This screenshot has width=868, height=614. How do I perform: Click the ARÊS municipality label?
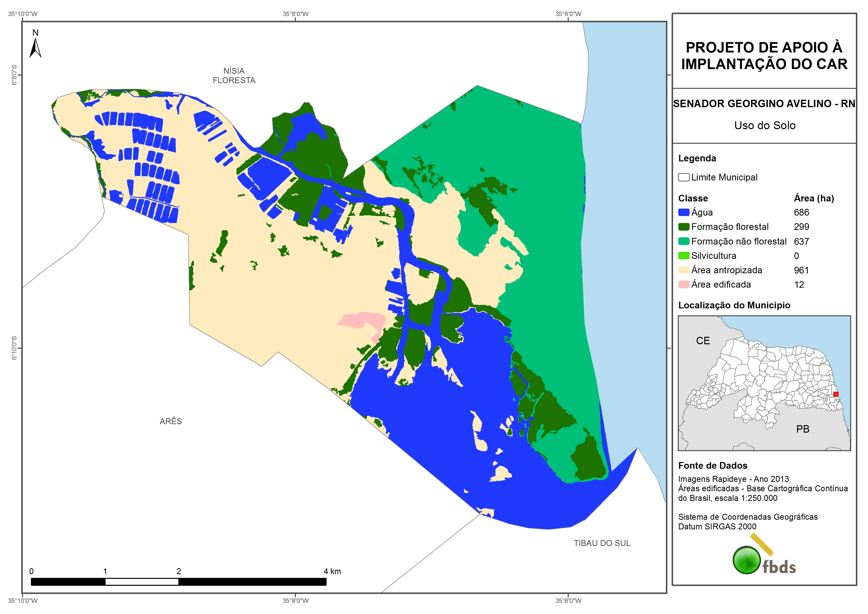[170, 421]
